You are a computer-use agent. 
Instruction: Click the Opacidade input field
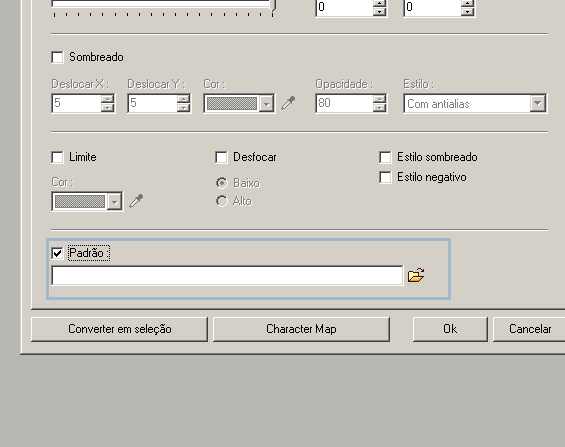pyautogui.click(x=344, y=103)
